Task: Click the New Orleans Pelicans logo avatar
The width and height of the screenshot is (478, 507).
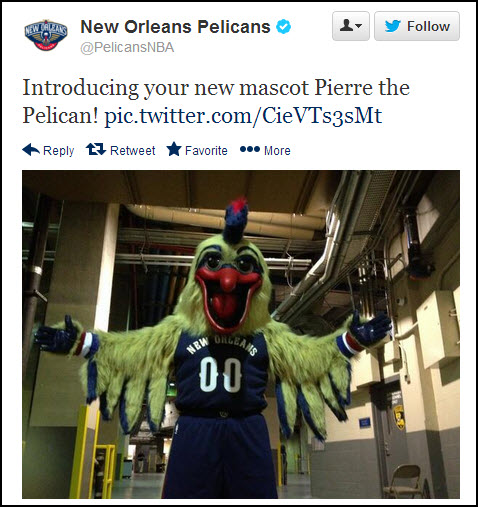Action: click(46, 35)
